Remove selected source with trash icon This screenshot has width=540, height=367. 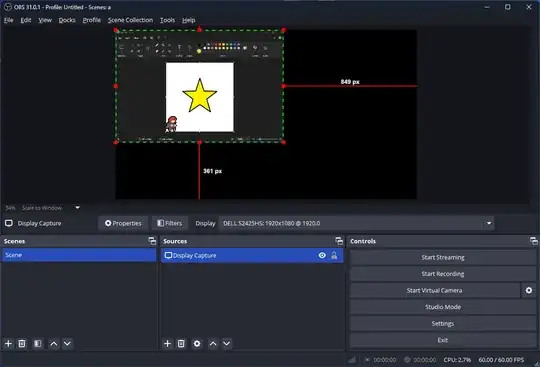click(x=181, y=344)
